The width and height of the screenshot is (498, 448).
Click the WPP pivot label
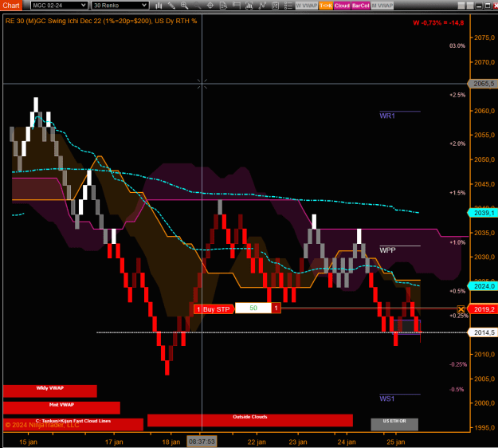point(387,250)
